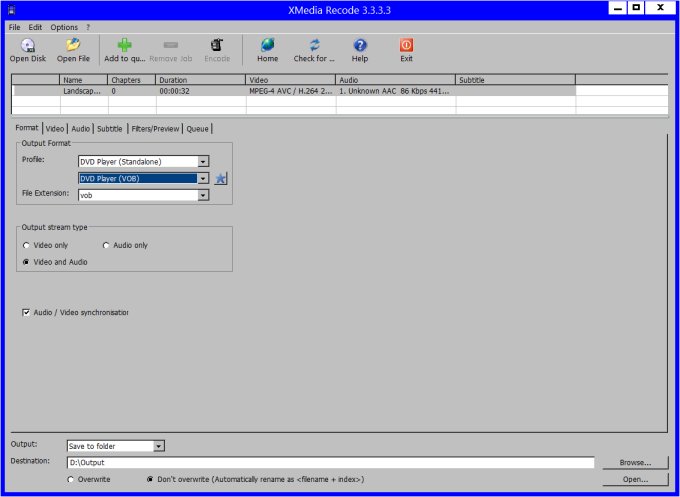680x497 pixels.
Task: Click the Open File toolbar icon
Action: point(73,45)
